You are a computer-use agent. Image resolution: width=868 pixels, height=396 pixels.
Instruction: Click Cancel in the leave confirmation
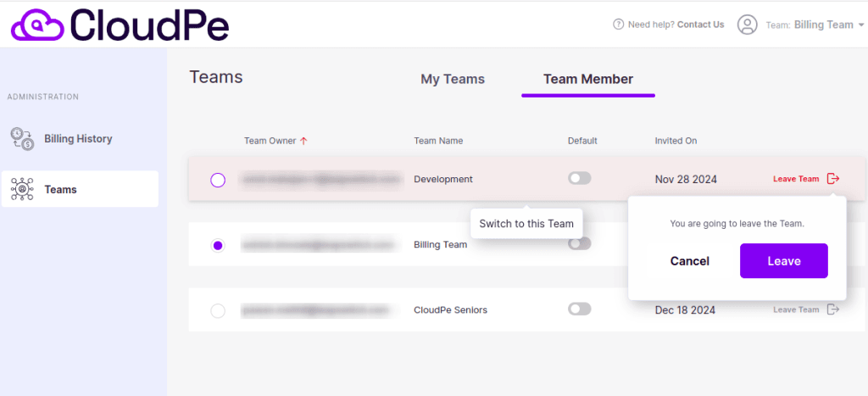pyautogui.click(x=690, y=261)
